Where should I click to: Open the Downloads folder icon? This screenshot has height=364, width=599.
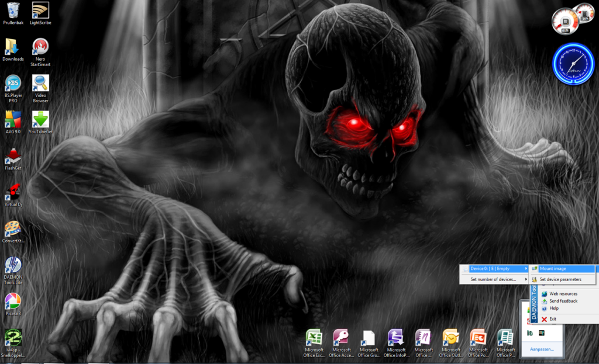point(13,50)
